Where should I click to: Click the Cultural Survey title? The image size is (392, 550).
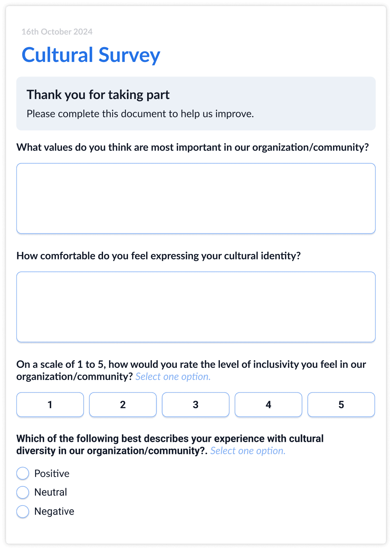pyautogui.click(x=91, y=55)
